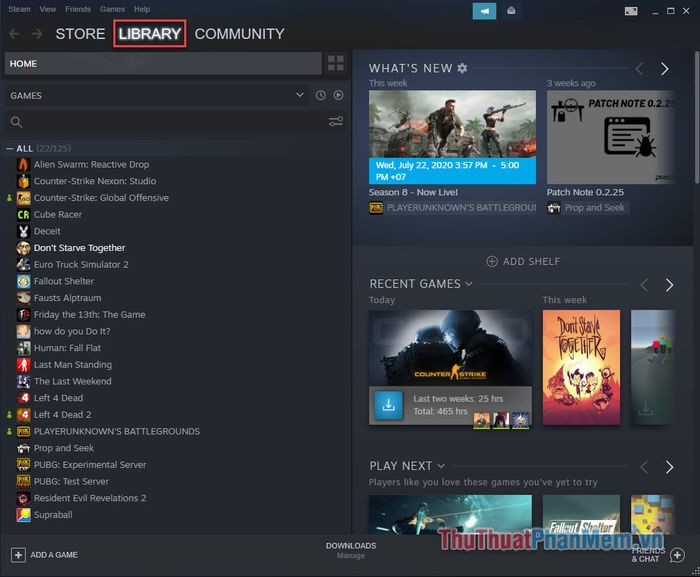This screenshot has height=577, width=700.
Task: Open What's New settings gear
Action: (462, 68)
